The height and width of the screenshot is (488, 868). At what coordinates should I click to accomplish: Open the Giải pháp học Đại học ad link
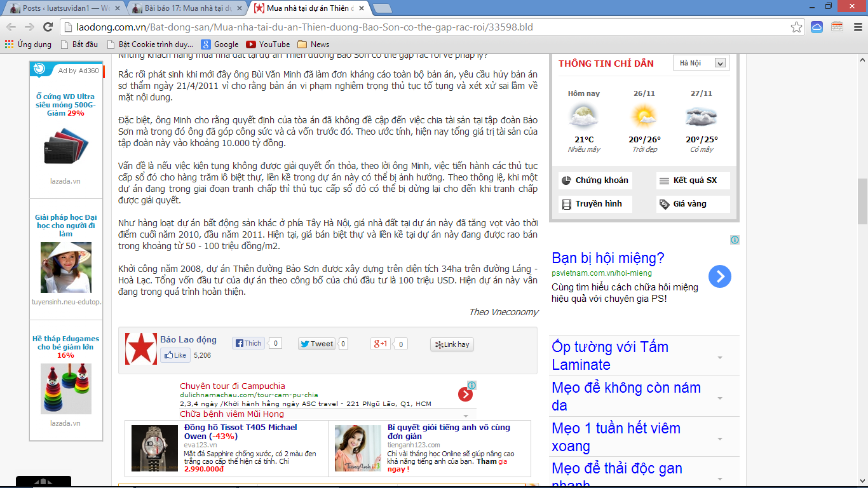coord(65,226)
